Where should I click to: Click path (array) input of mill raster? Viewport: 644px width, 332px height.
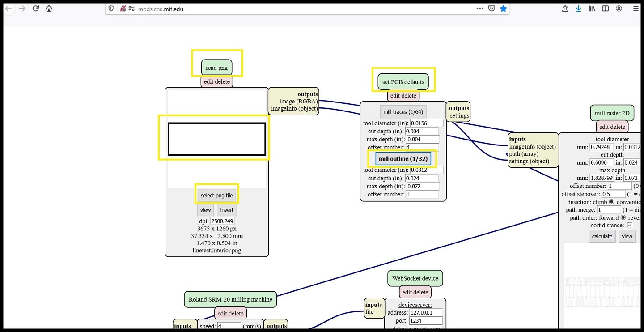tap(524, 154)
